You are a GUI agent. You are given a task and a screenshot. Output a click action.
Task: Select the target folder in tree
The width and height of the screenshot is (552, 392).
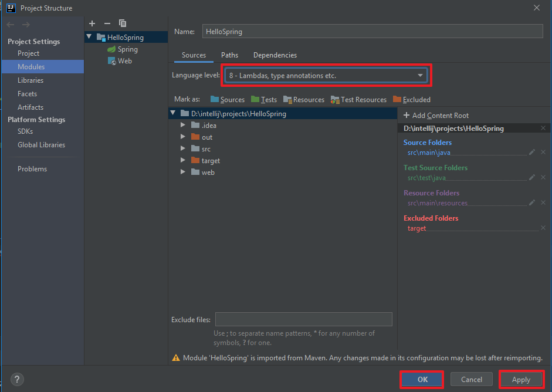point(211,161)
